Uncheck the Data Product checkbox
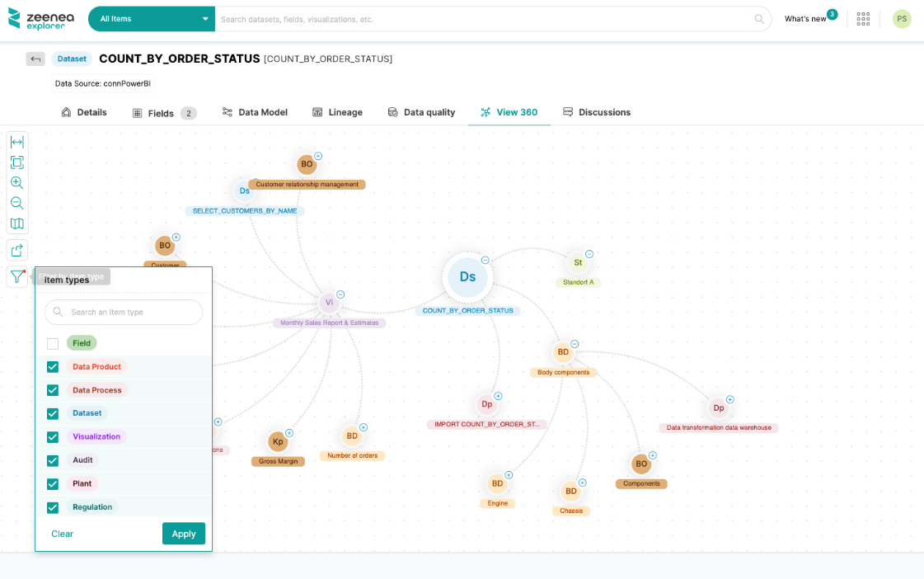 pyautogui.click(x=53, y=367)
